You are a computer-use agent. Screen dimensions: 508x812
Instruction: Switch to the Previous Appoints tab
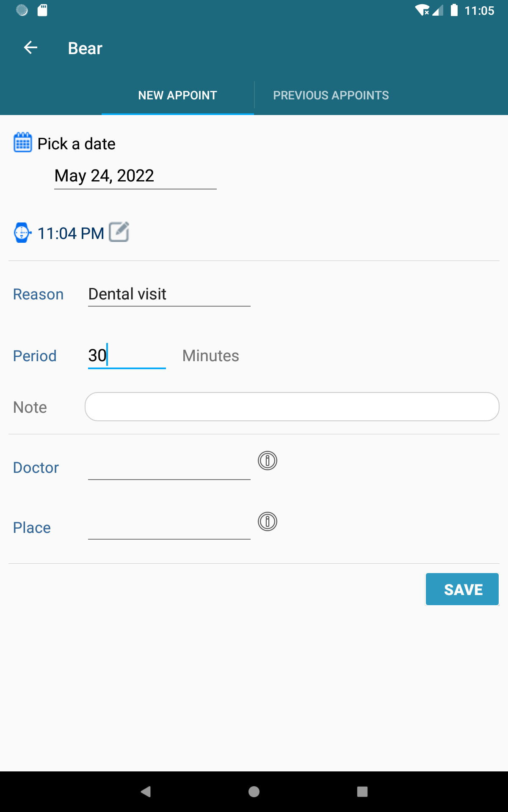(x=331, y=96)
